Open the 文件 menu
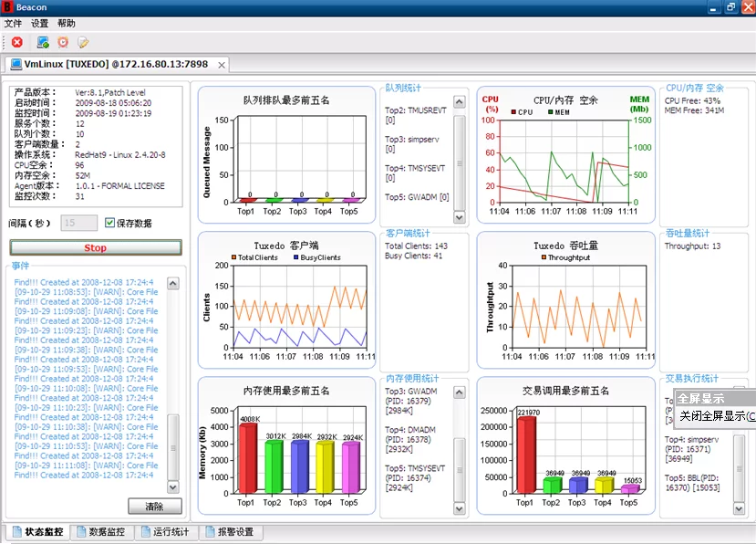756x544 pixels. point(13,24)
